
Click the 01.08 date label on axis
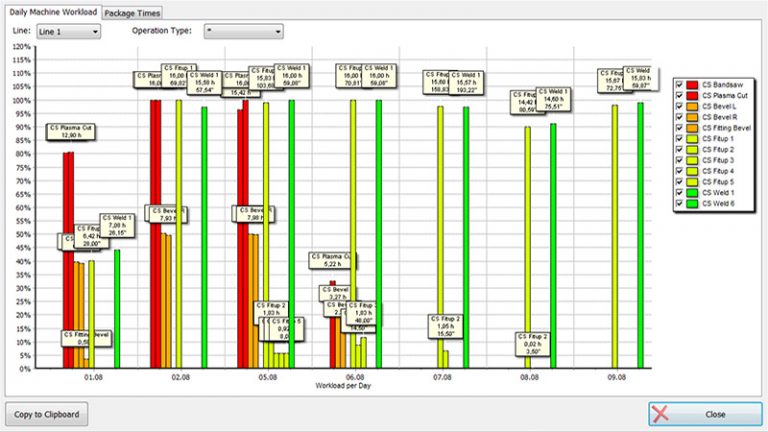coord(93,377)
